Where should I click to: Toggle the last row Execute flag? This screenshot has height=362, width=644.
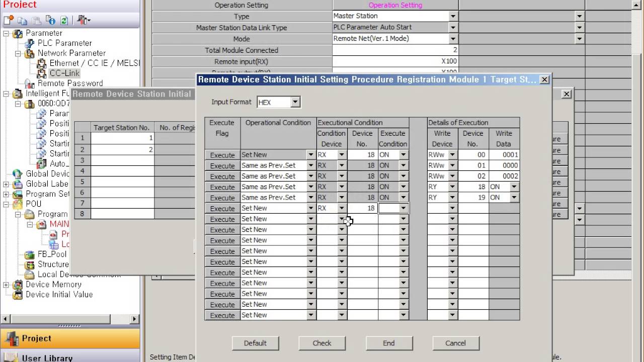coord(222,315)
